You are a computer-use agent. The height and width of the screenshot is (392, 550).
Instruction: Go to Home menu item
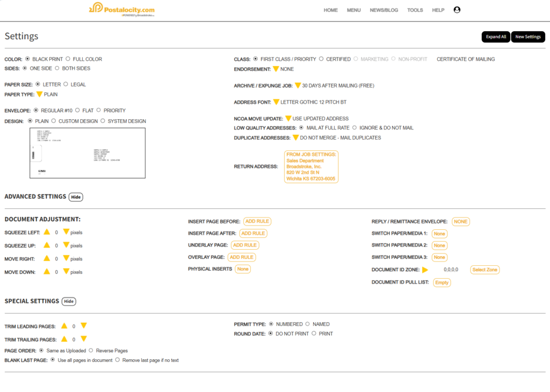tap(330, 10)
